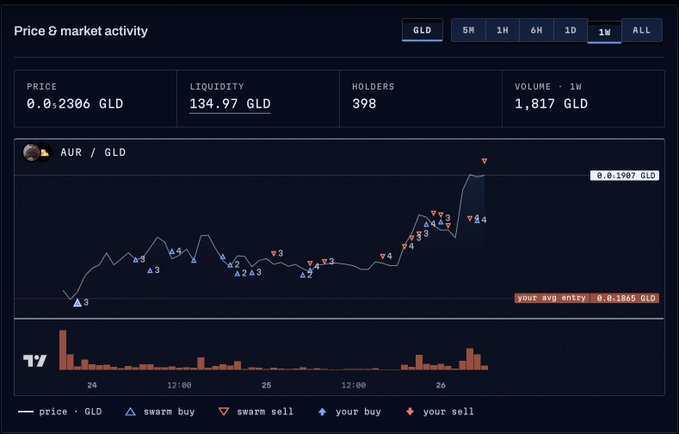Switch to the 6H timeframe
This screenshot has height=434, width=679.
tap(537, 30)
